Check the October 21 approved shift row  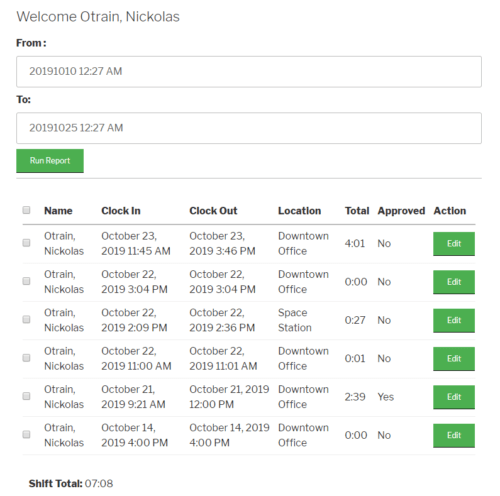[x=26, y=396]
